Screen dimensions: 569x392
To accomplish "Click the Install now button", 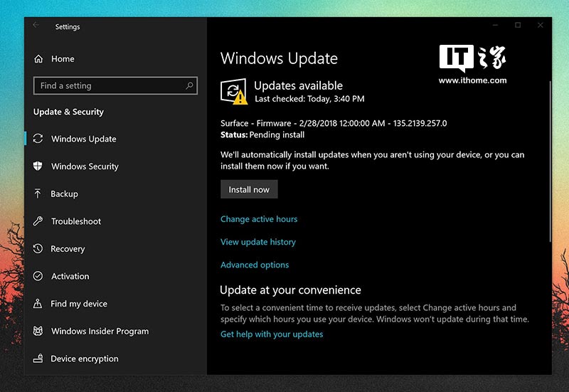I will [249, 189].
